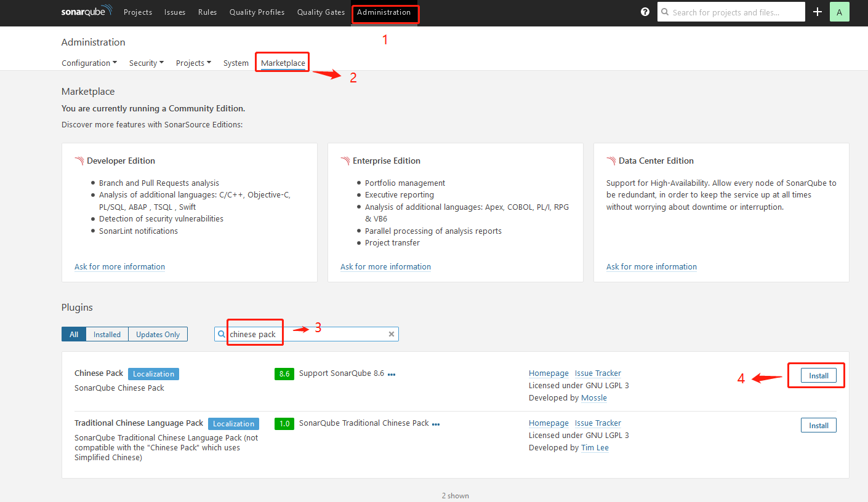Expand supported versions ellipsis for Chinese Pack

point(393,373)
